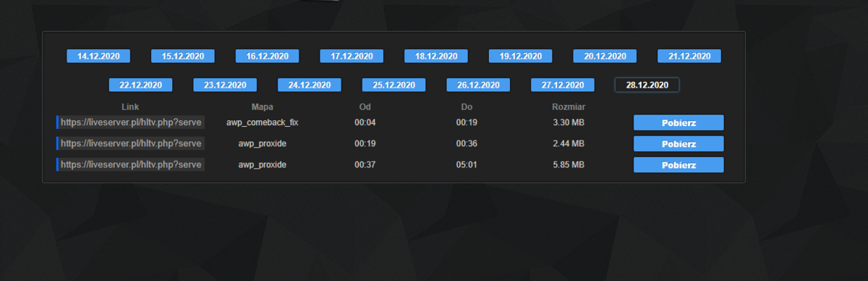View the 21.12.2020 recordings
Screen dimensions: 868x281
(x=689, y=56)
